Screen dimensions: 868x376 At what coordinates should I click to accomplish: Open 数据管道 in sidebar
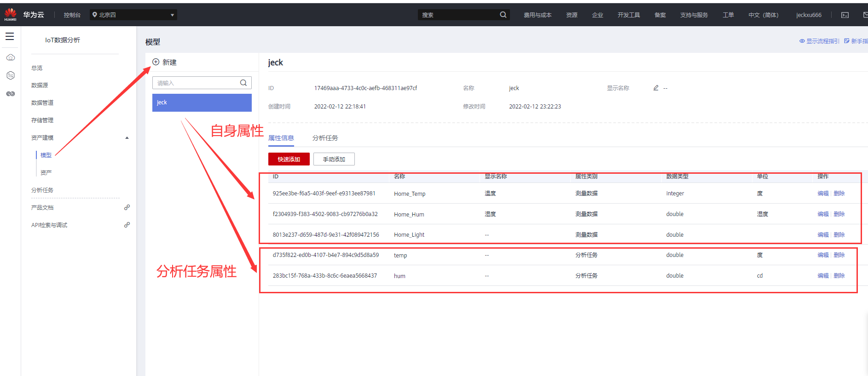(x=42, y=103)
